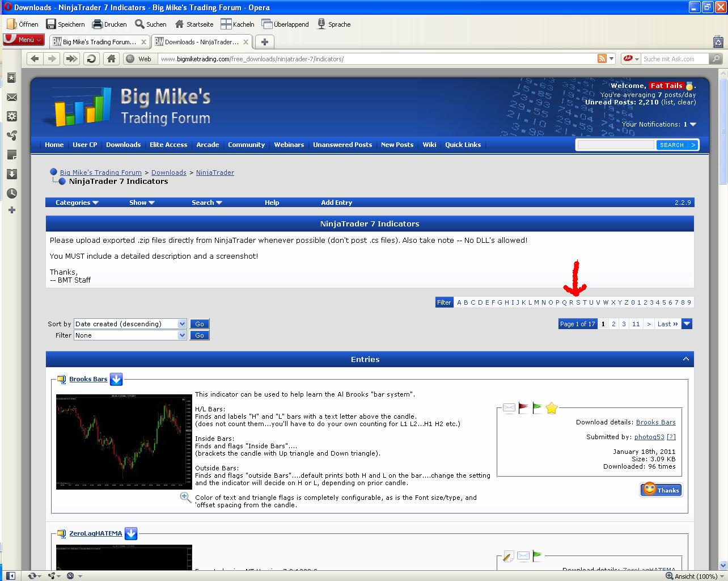
Task: Click the browser forward arrow
Action: [x=52, y=58]
